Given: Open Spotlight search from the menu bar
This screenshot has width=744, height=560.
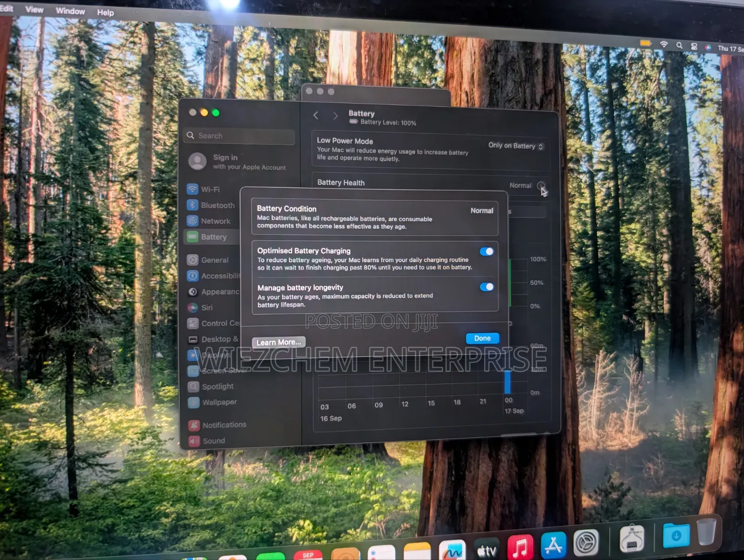Looking at the screenshot, I should tap(679, 45).
